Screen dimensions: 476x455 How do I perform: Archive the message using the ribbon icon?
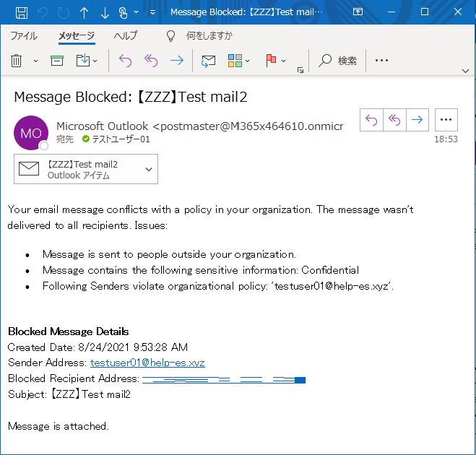[57, 61]
